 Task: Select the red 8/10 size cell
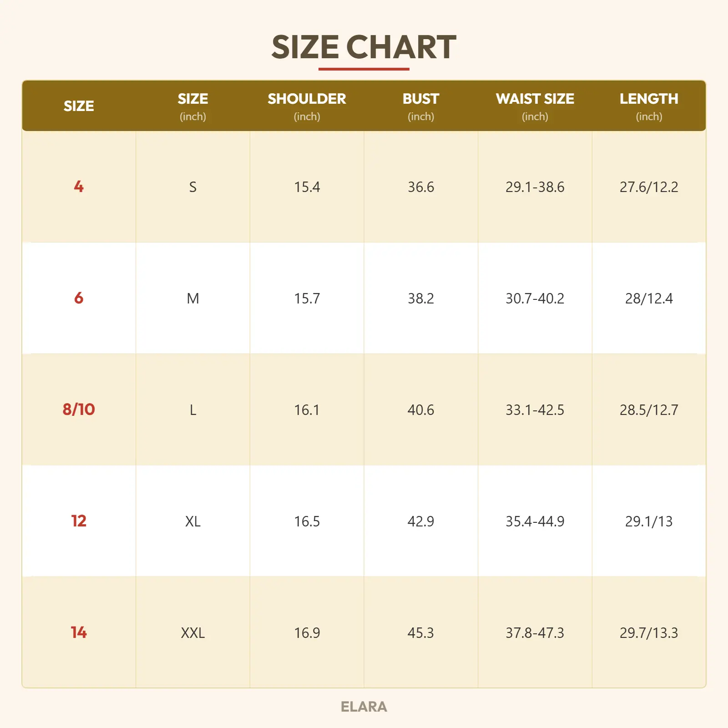(79, 409)
